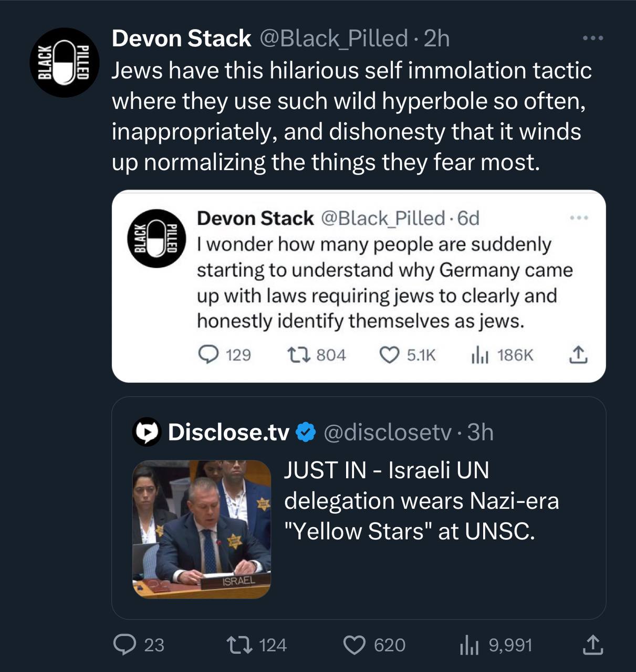Click the Disclose.tv verified badge
The height and width of the screenshot is (672, 636).
click(306, 432)
